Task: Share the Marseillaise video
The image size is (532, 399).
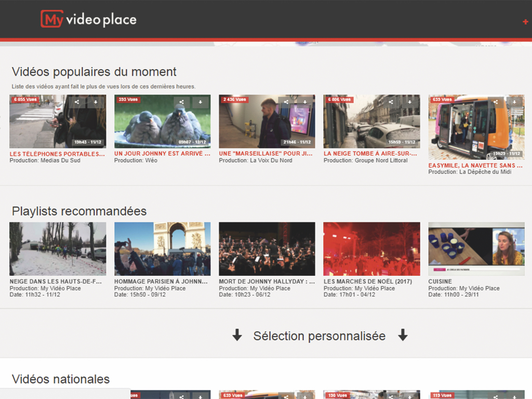Action: 286,102
